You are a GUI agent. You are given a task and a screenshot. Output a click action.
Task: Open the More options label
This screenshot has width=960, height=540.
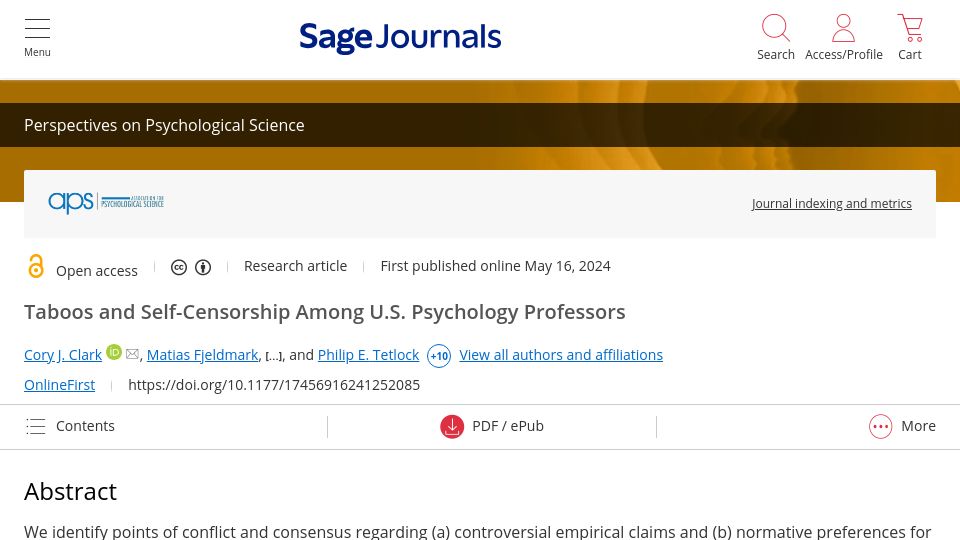pyautogui.click(x=918, y=426)
